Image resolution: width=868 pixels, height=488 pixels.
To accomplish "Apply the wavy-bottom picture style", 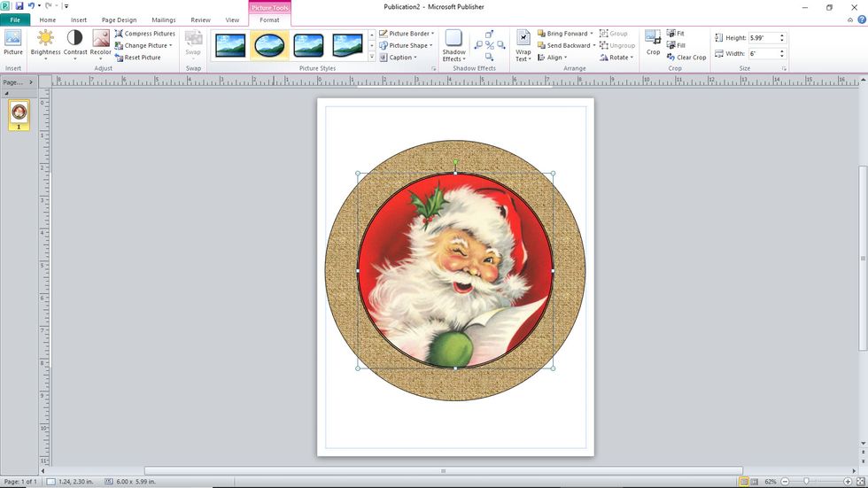I will [347, 45].
